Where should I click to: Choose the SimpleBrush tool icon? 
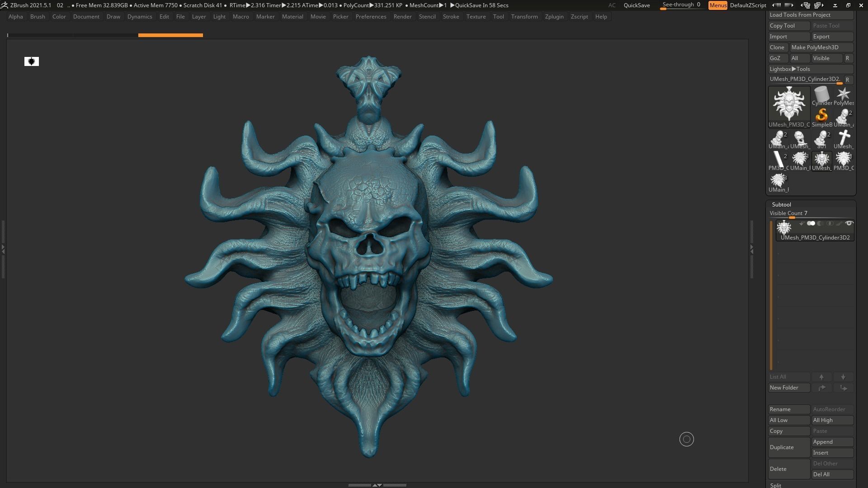click(822, 118)
